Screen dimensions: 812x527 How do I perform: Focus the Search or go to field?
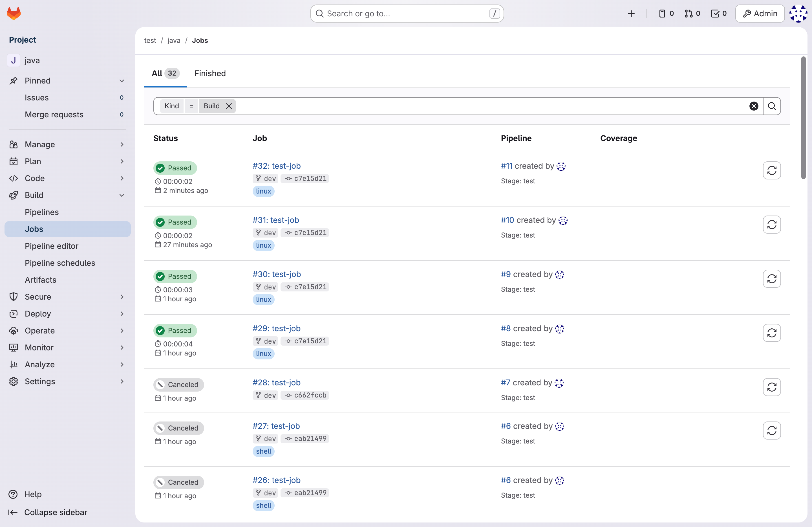(406, 13)
